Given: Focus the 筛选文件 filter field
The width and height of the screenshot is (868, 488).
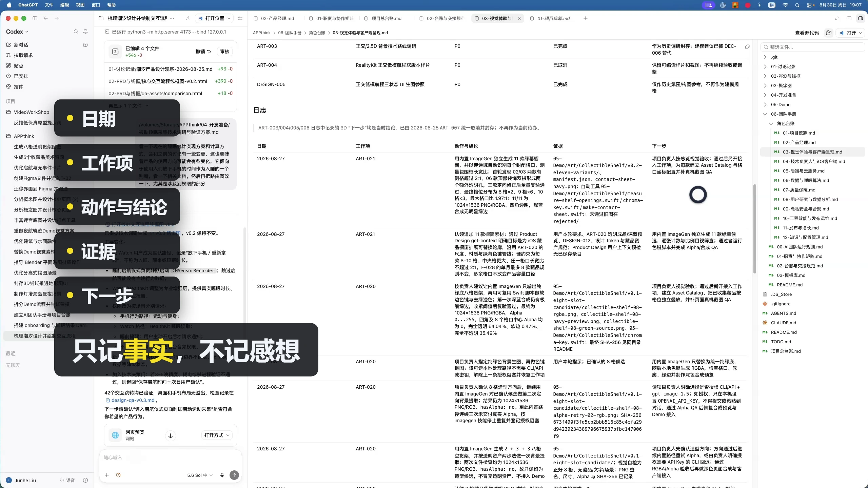Looking at the screenshot, I should point(812,47).
